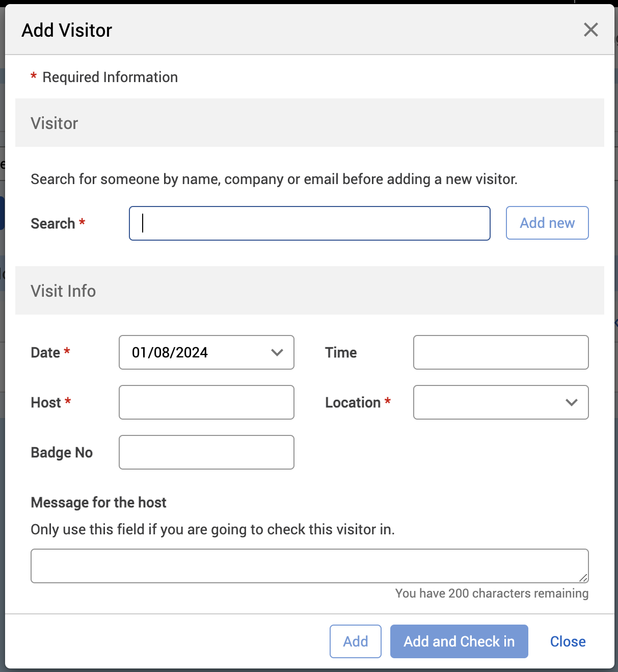
Task: Click the Badge No input field
Action: 206,452
